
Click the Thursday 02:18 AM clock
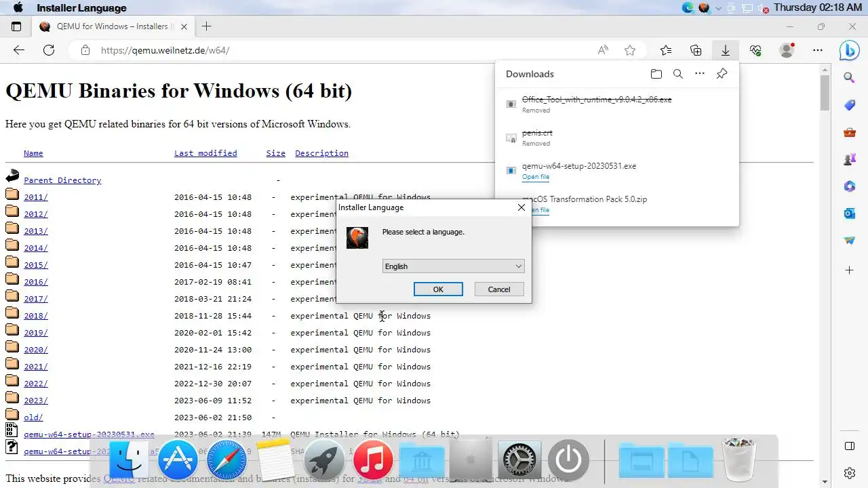coord(817,7)
